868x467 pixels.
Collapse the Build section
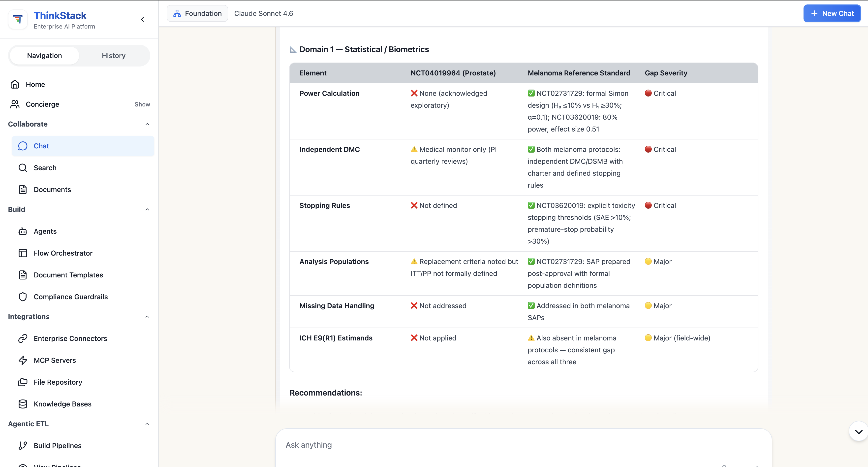(x=147, y=209)
